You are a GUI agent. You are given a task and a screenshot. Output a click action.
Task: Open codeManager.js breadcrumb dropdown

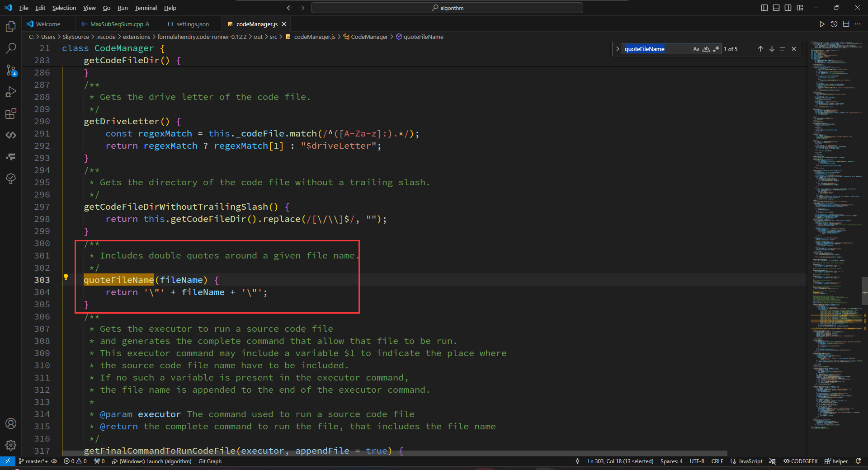pos(311,37)
